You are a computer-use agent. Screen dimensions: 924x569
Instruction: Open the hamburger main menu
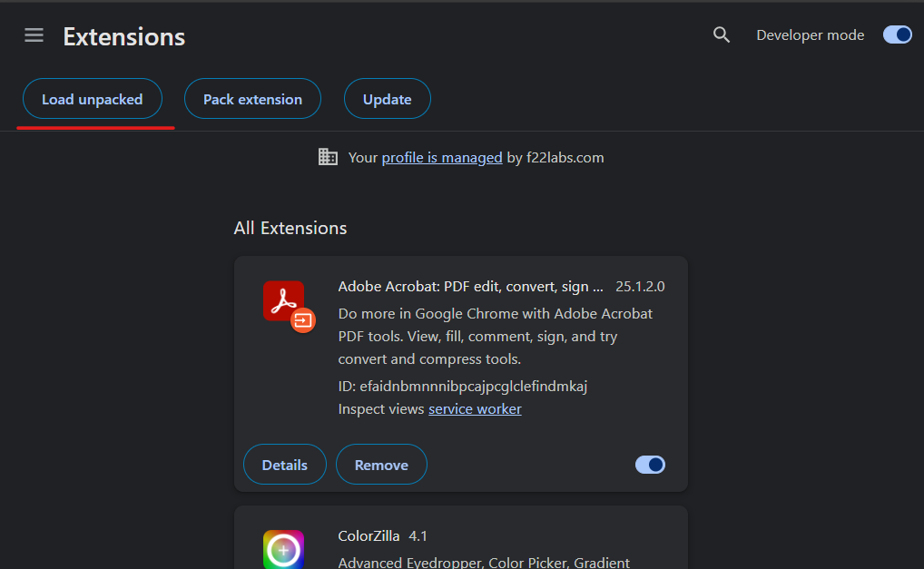tap(34, 35)
